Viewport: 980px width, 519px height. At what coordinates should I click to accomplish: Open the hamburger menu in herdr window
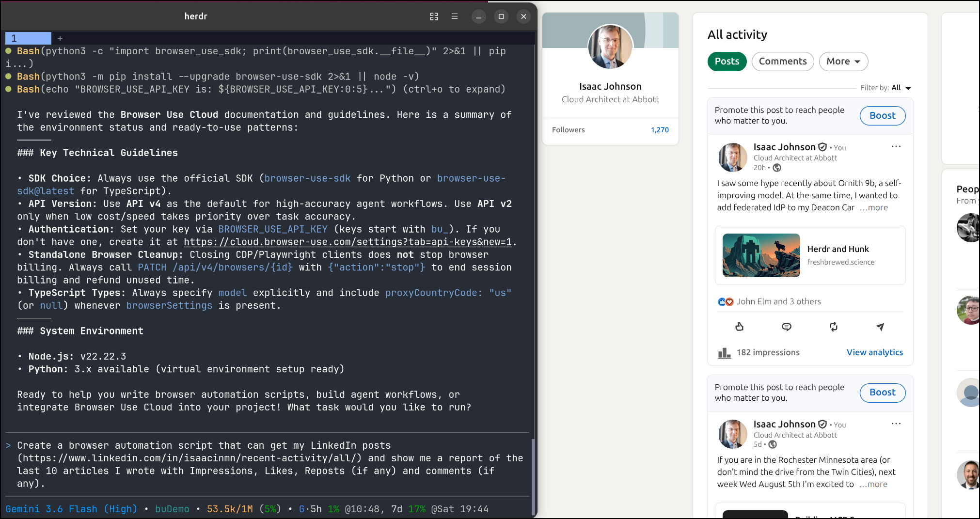[x=455, y=16]
